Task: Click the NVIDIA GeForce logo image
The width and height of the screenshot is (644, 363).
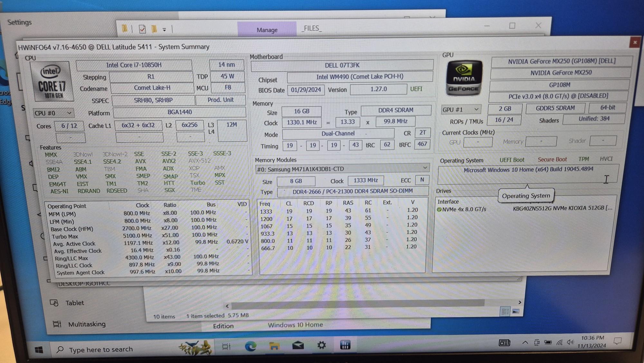Action: click(464, 78)
